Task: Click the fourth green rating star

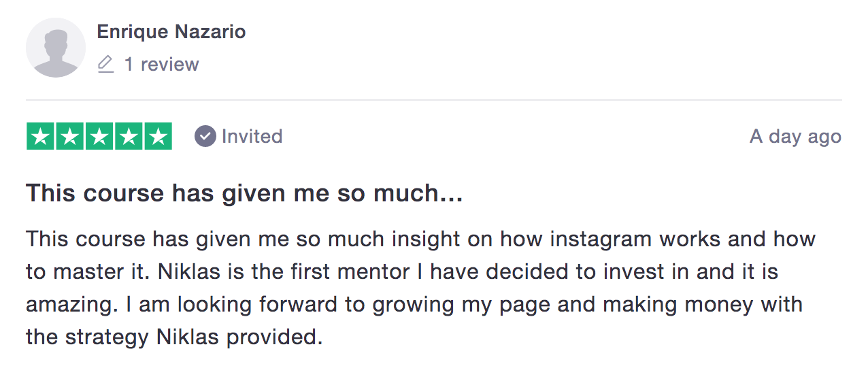Action: 129,137
